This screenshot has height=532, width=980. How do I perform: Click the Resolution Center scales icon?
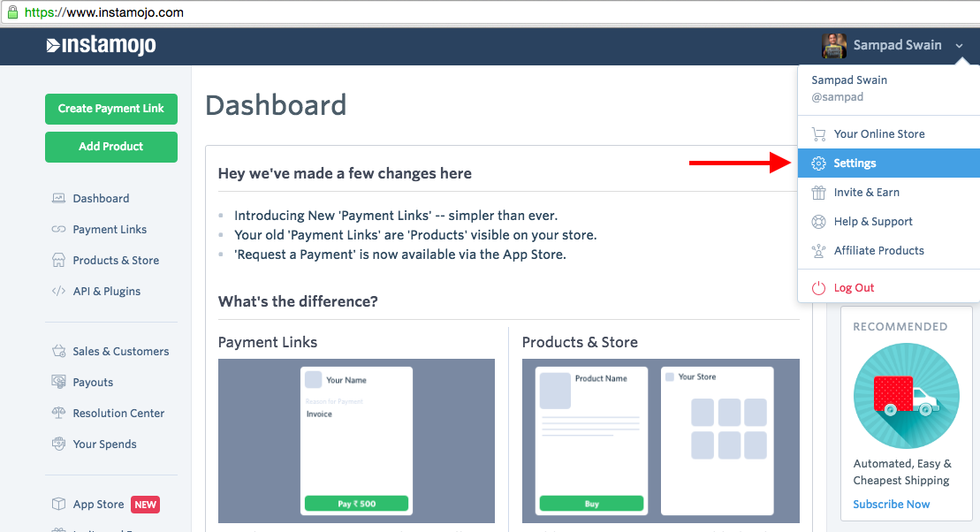pyautogui.click(x=58, y=414)
